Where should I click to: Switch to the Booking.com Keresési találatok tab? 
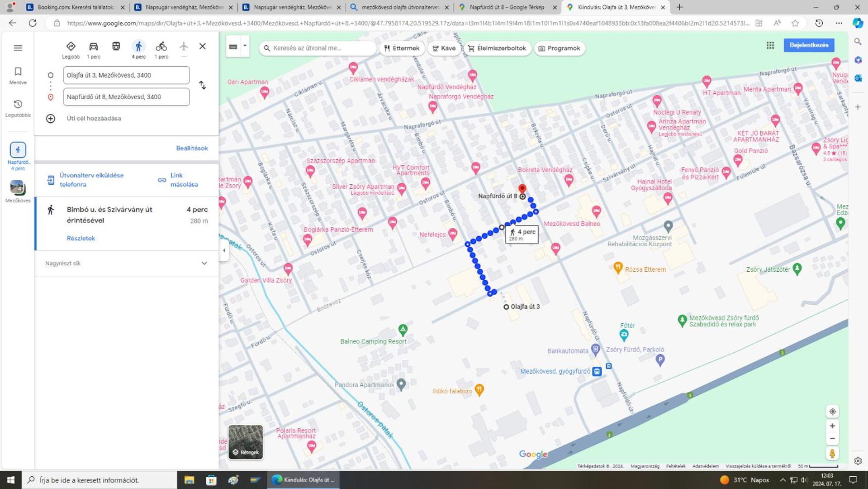pyautogui.click(x=76, y=7)
